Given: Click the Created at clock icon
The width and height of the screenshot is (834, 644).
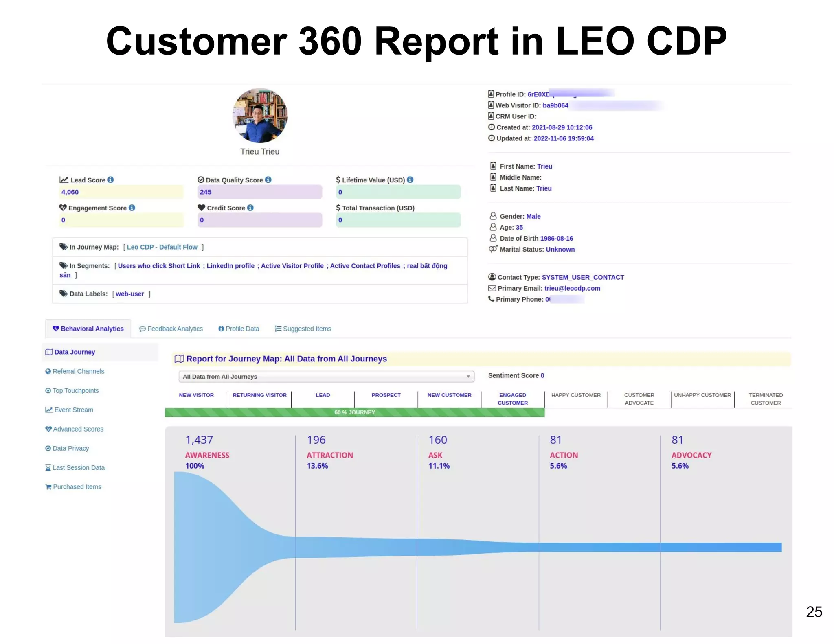Looking at the screenshot, I should coord(492,127).
